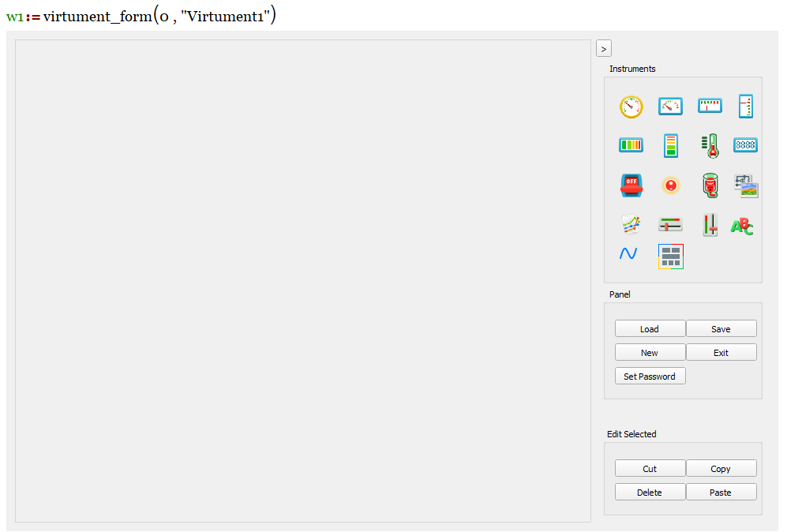Screen dimensions: 787x532
Task: Choose the picture image instrument icon
Action: point(746,185)
